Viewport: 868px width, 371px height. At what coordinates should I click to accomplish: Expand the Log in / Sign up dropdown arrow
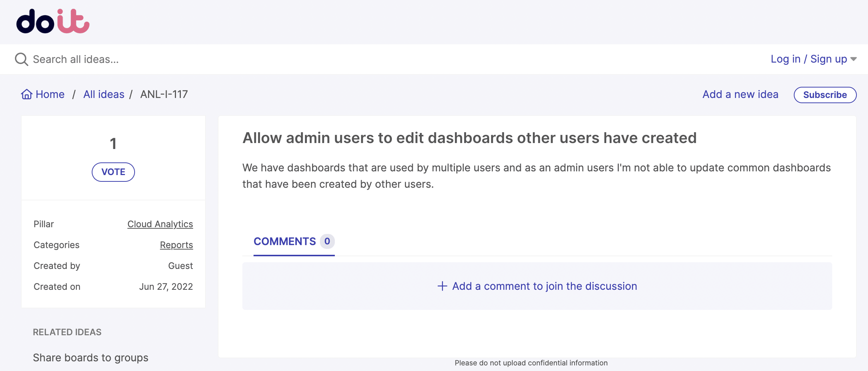[x=853, y=59]
